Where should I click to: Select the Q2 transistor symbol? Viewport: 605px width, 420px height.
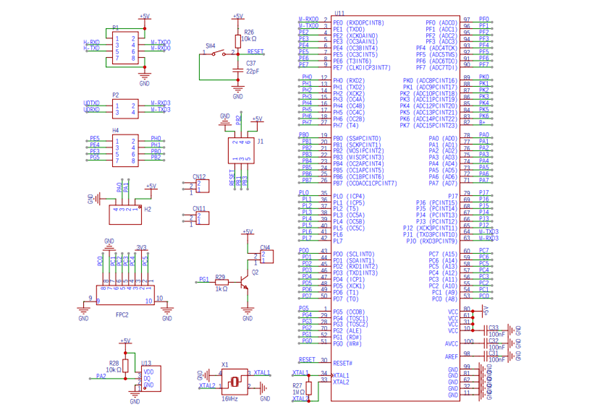pos(244,282)
